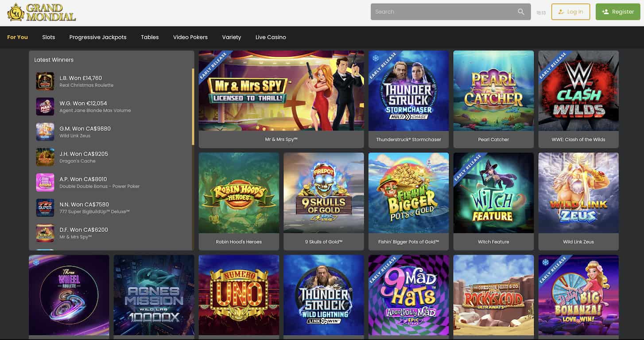Image resolution: width=644 pixels, height=340 pixels.
Task: Play WWE: Clash of the Wilds
Action: point(578,90)
